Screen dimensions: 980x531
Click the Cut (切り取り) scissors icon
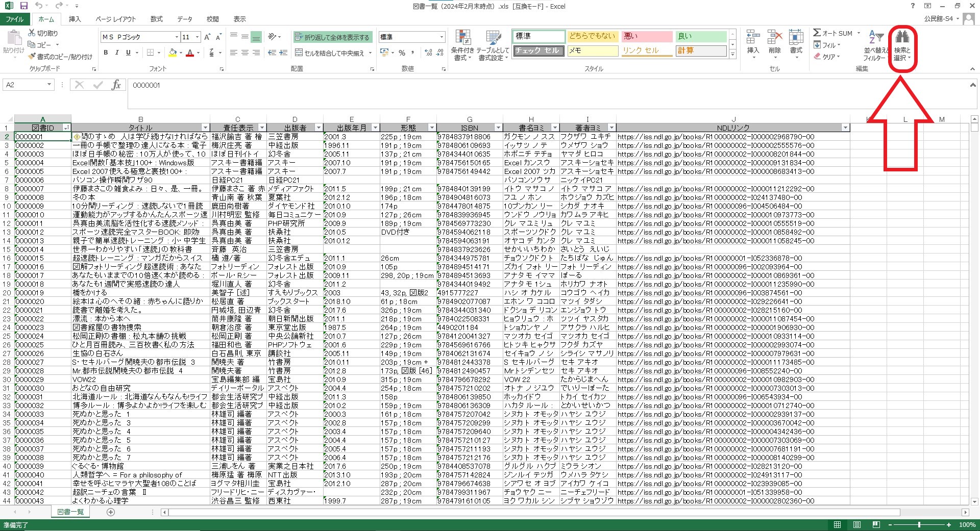click(32, 33)
